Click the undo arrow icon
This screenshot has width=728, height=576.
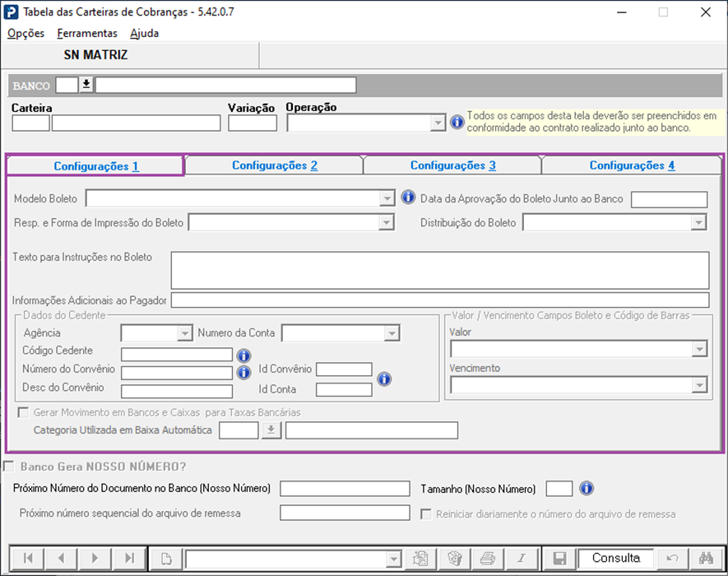tap(672, 558)
